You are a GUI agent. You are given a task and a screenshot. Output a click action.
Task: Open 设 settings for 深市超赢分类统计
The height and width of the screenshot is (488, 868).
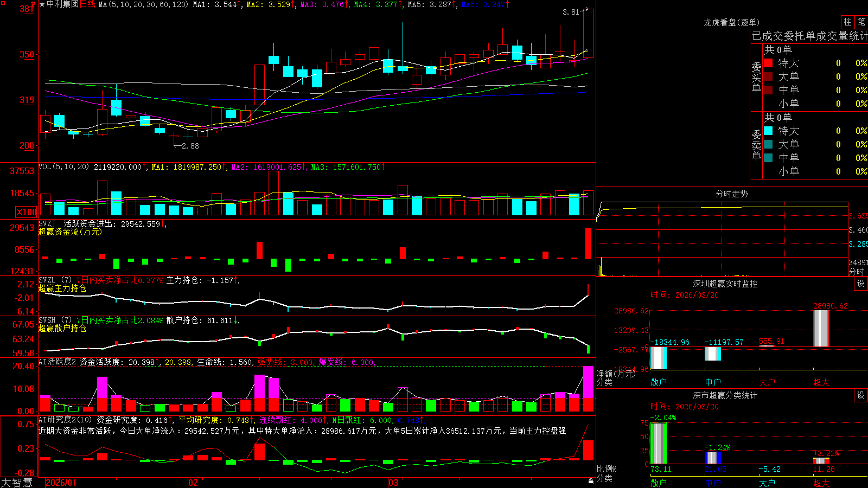coord(861,395)
